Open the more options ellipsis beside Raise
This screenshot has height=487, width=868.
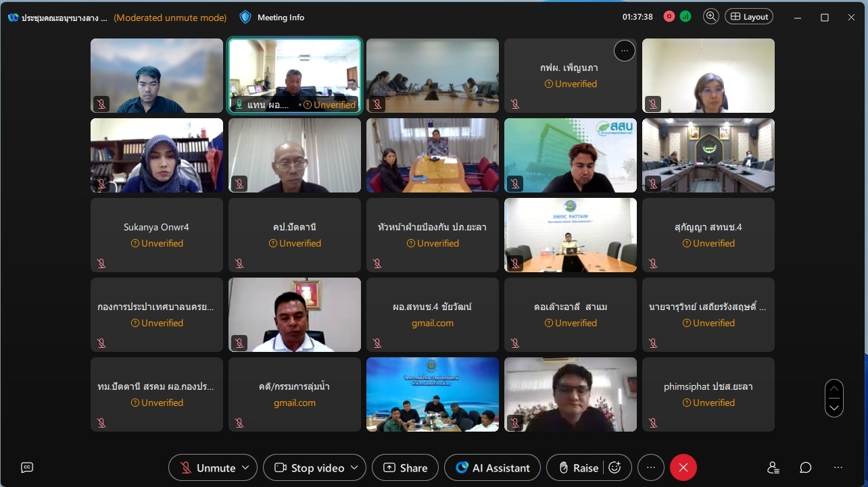(x=651, y=467)
